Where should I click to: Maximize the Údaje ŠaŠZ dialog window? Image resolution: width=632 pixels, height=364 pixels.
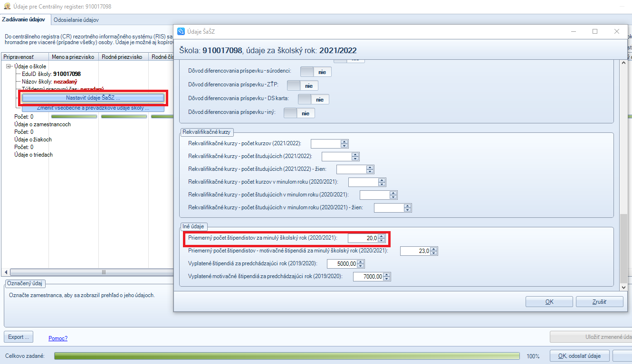click(594, 32)
